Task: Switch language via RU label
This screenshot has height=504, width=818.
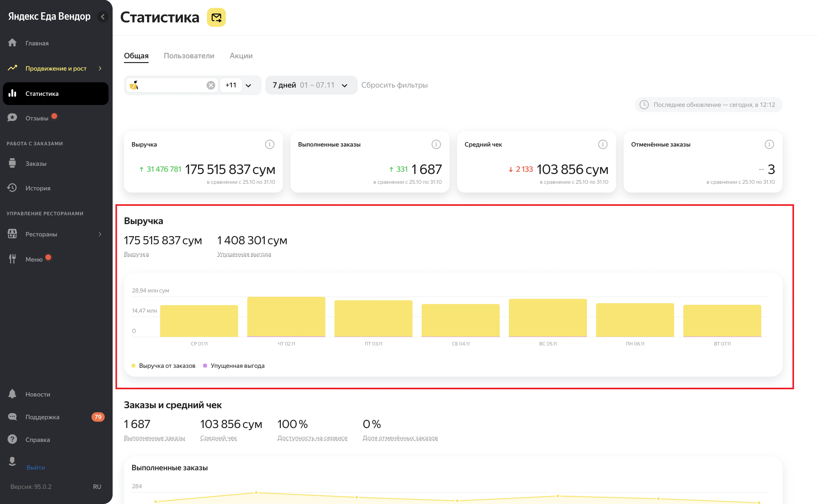Action: [97, 487]
